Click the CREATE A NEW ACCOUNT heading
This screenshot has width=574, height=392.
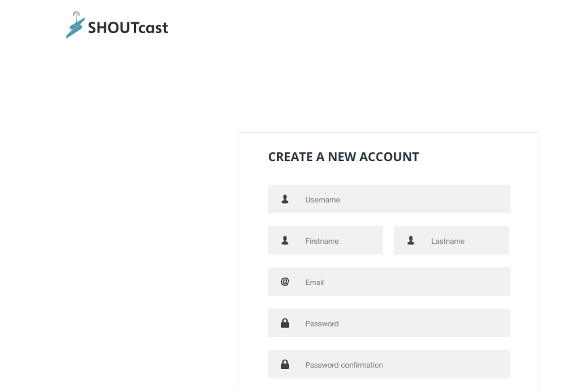343,156
